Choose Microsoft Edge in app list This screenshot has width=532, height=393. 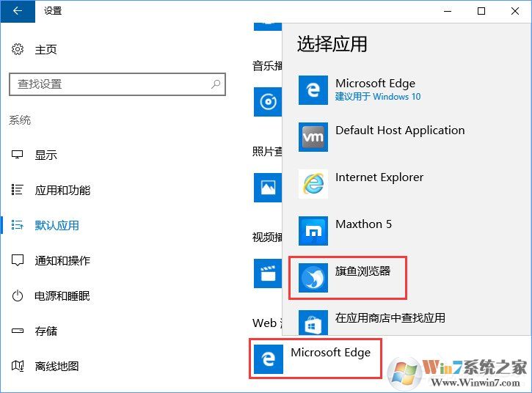376,83
